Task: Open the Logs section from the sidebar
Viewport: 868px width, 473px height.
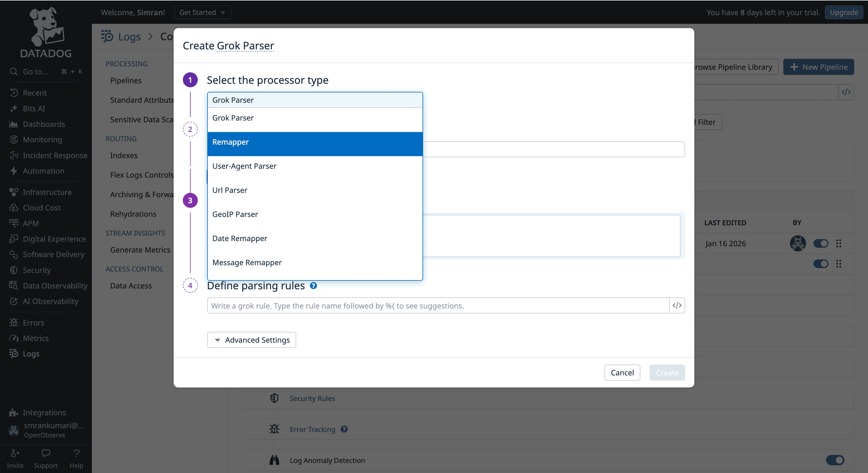Action: pos(31,353)
